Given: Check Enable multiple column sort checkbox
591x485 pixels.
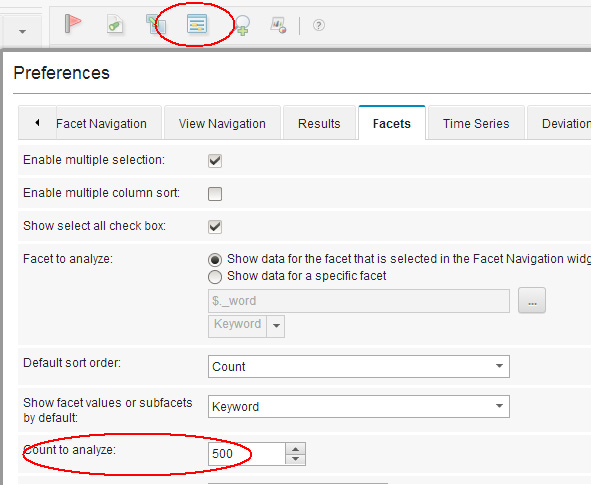Looking at the screenshot, I should coord(215,194).
